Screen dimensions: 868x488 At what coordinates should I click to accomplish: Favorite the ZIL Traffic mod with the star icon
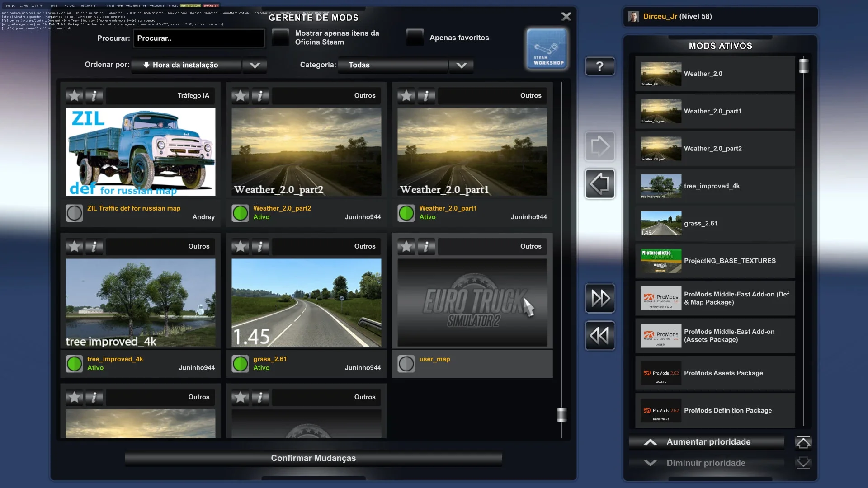(74, 95)
